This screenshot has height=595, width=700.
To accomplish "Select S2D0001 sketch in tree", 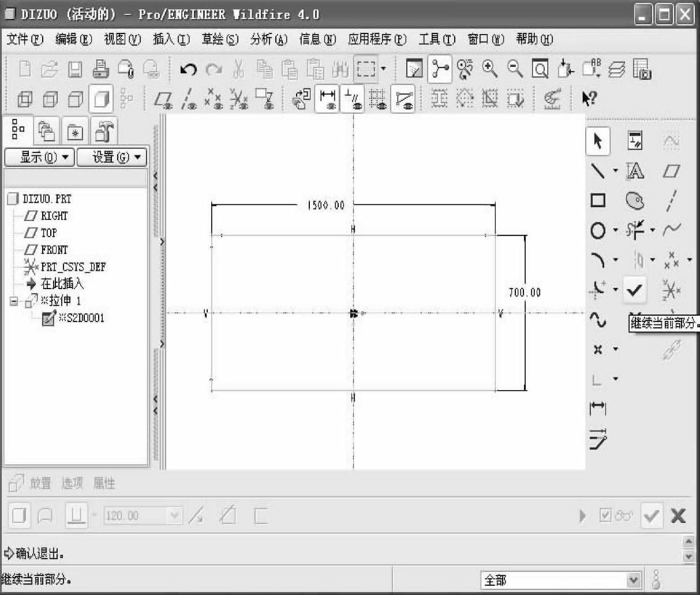I will (74, 318).
